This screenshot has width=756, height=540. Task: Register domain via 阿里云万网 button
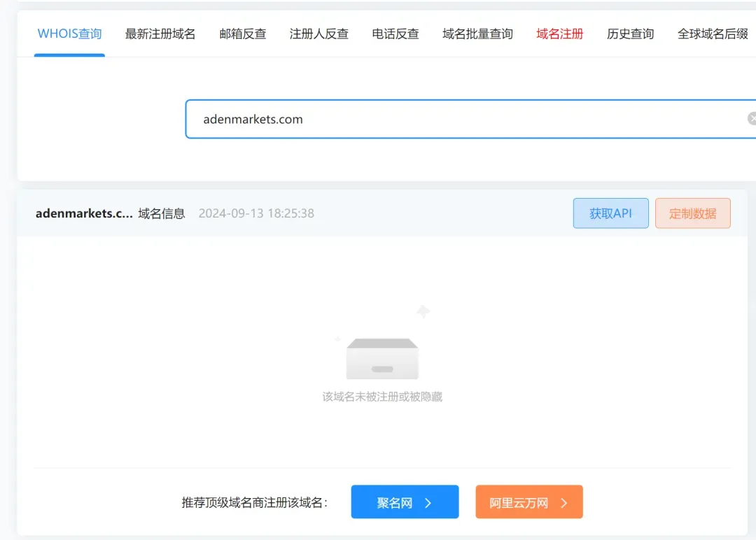click(x=529, y=502)
